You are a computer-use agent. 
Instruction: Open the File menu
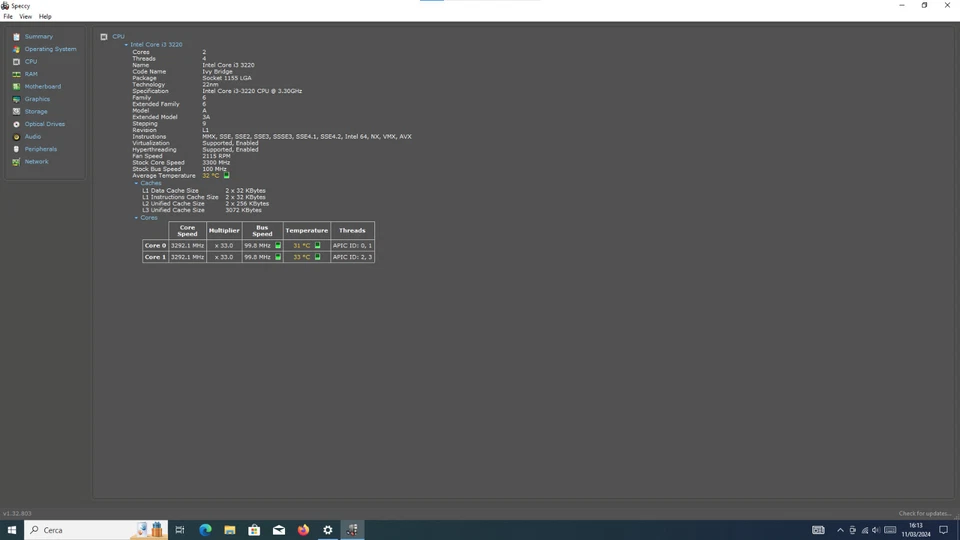(8, 17)
